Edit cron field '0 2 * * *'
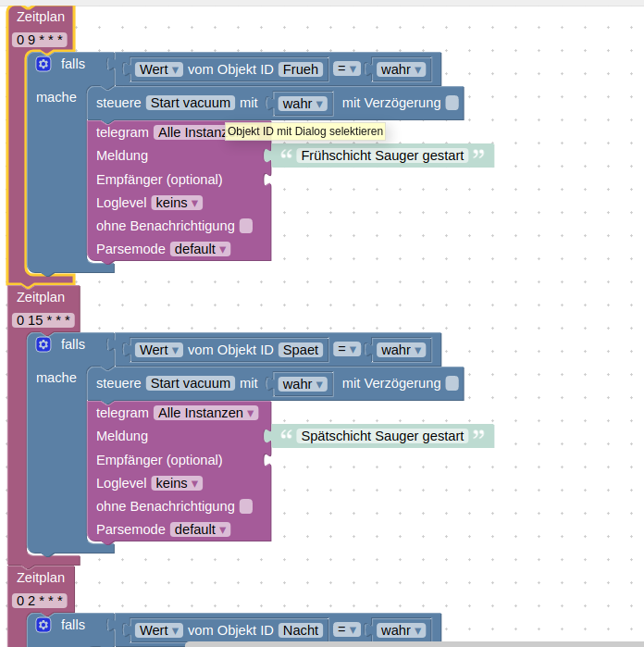 [40, 601]
